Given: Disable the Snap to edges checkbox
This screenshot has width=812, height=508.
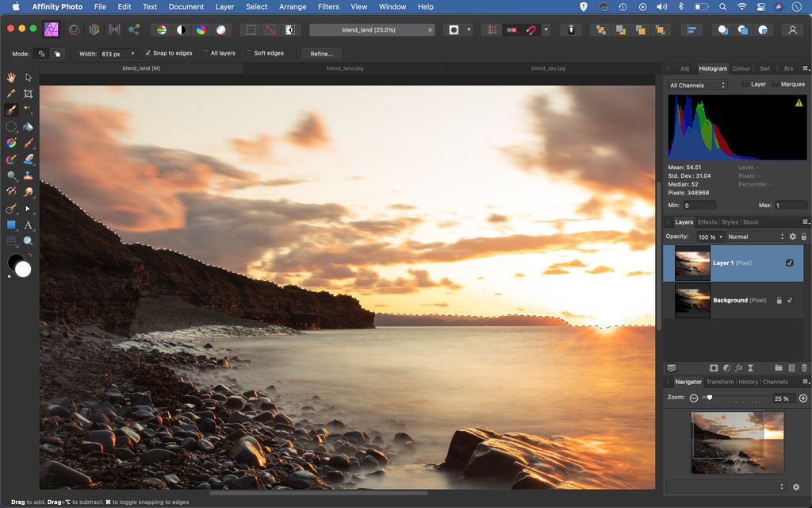Looking at the screenshot, I should [x=148, y=53].
